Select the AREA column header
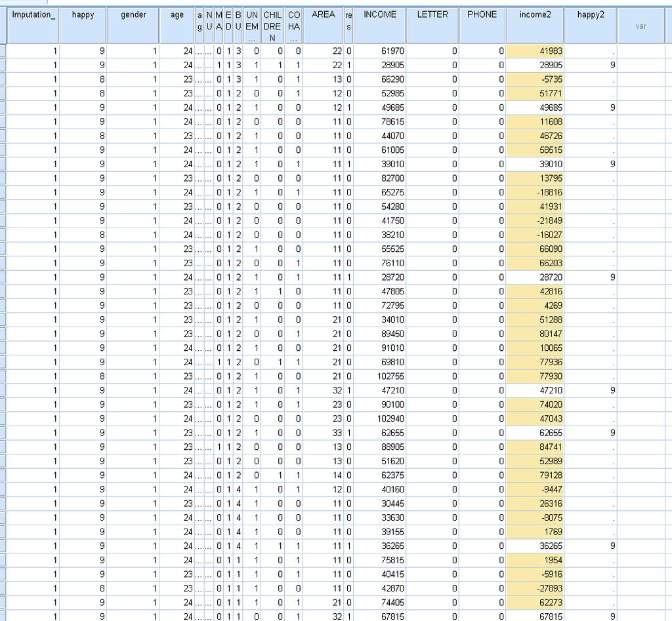 click(323, 26)
